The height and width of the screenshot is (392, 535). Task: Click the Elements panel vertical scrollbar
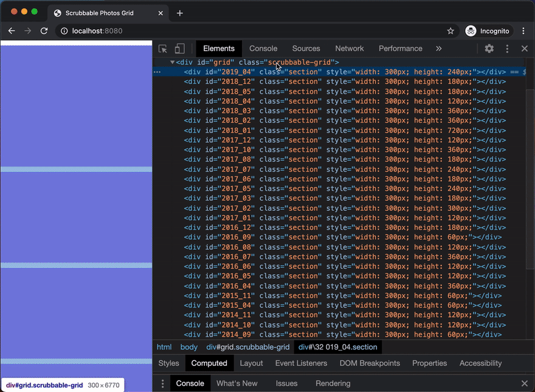point(530,179)
